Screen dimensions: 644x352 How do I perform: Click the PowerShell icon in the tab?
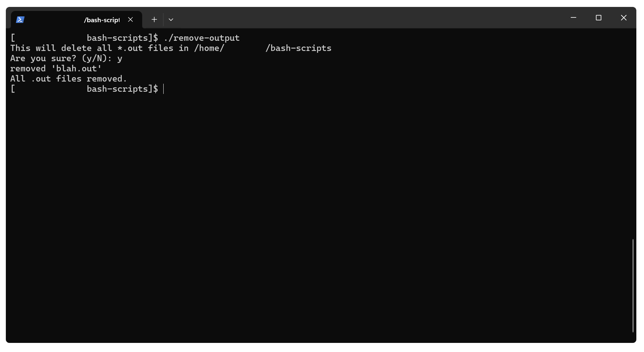pos(20,20)
